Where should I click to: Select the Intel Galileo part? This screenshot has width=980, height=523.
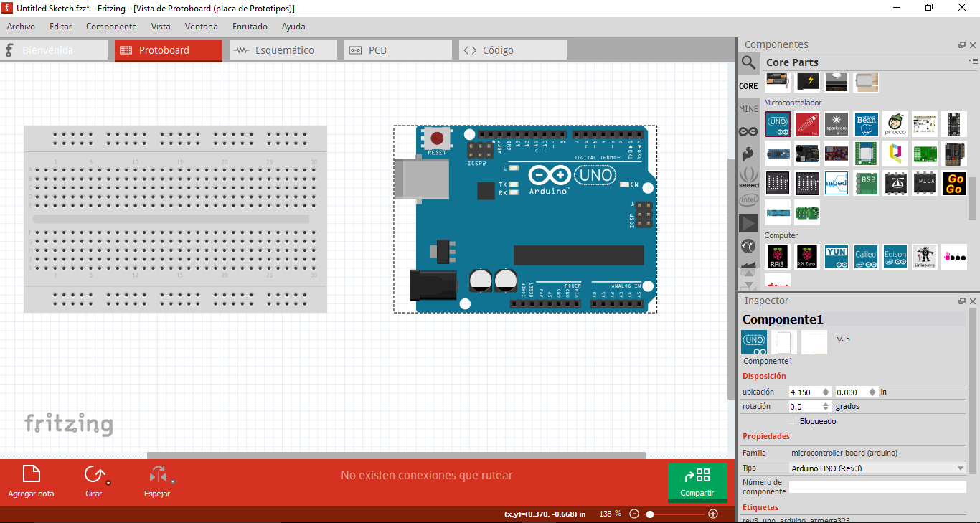point(866,256)
